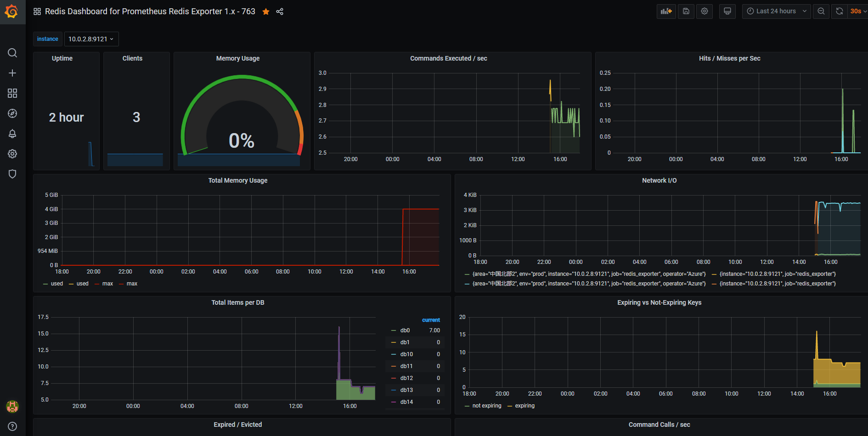Open Hits / Misses per Sec panel menu
The height and width of the screenshot is (436, 868).
(730, 58)
